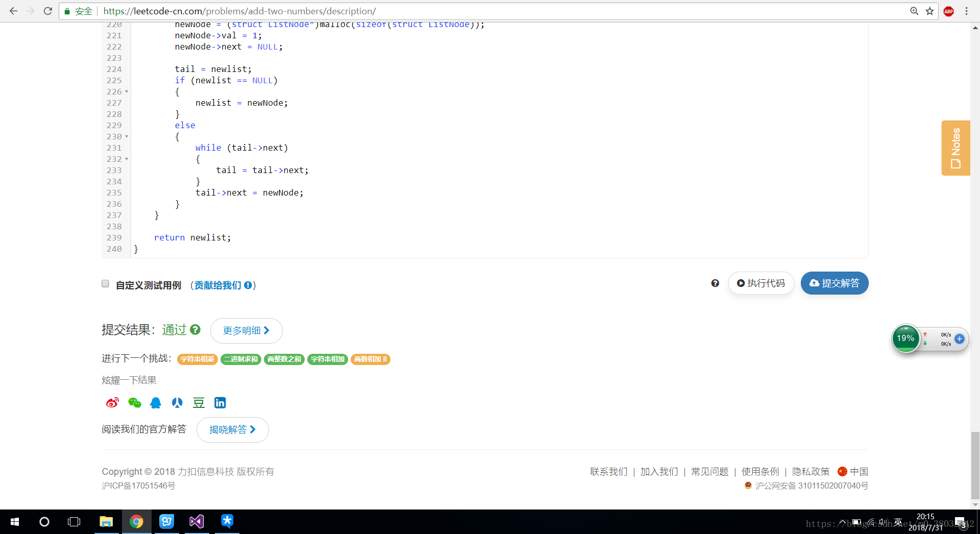Bookmark this page with the star icon
Image resolution: width=980 pixels, height=534 pixels.
tap(930, 11)
